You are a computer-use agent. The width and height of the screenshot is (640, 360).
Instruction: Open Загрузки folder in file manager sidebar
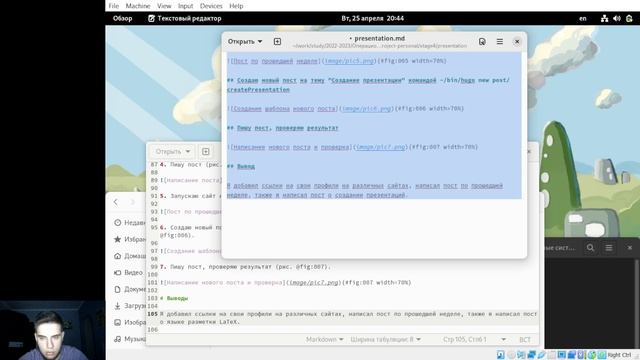(130, 306)
